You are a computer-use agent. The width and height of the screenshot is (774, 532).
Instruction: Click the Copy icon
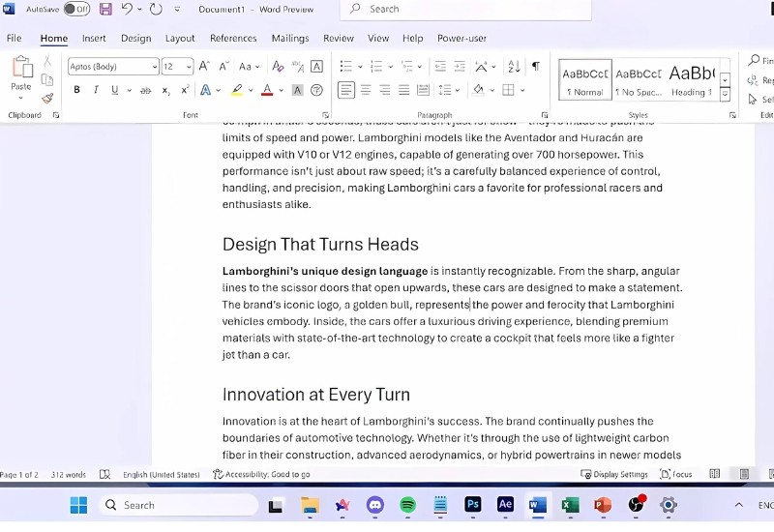point(46,79)
